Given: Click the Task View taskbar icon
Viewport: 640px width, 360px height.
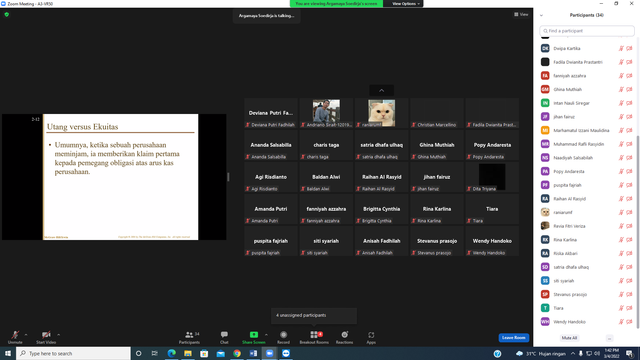Looking at the screenshot, I should coord(155,353).
